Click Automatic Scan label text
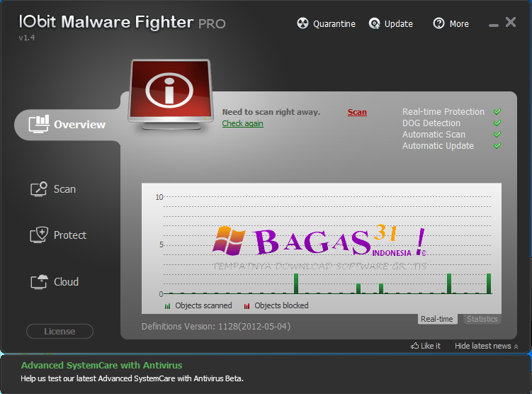 pos(434,135)
